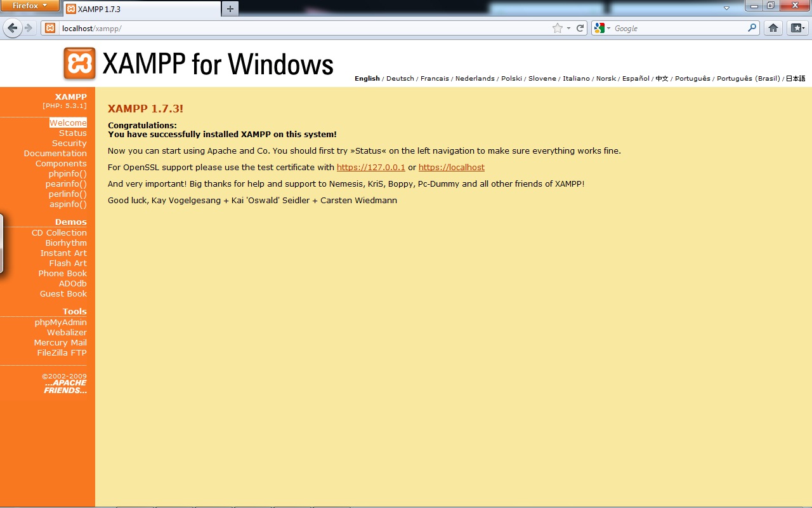Click the [PHP: 5.3.1] version text
This screenshot has width=812, height=508.
65,105
